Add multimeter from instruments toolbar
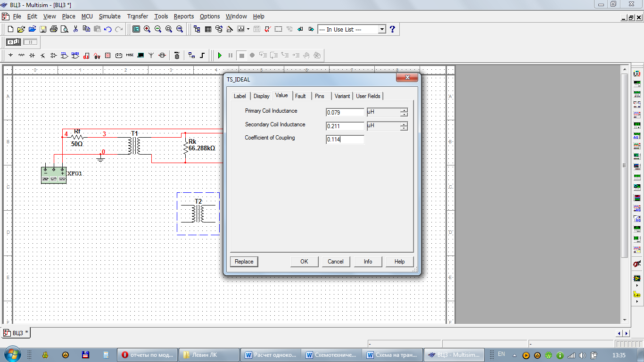 point(637,74)
